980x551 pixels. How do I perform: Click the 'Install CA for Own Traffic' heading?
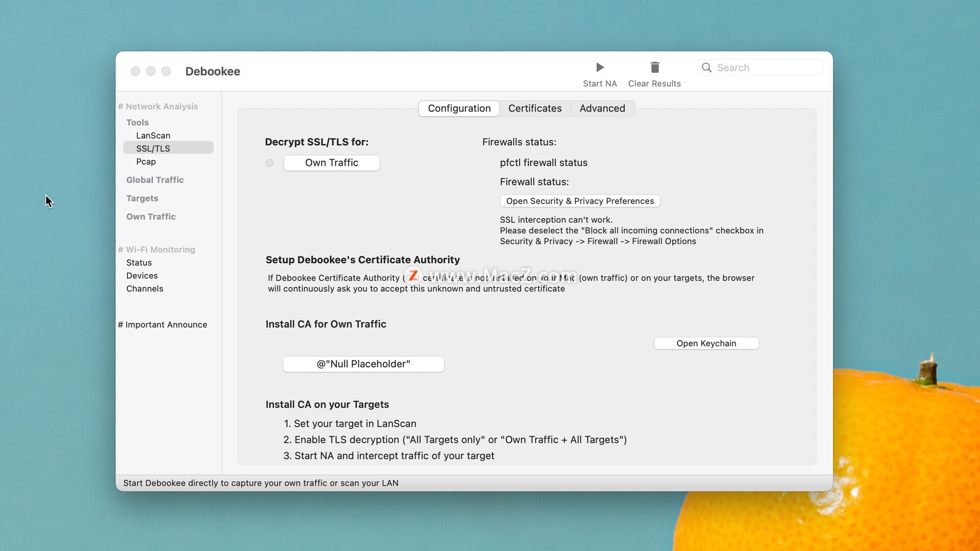(x=326, y=324)
